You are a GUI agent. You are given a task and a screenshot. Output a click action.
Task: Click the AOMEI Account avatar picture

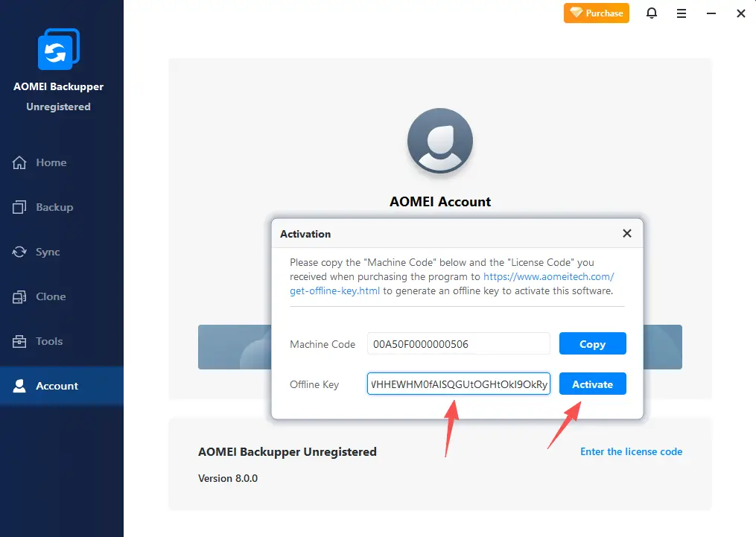pyautogui.click(x=439, y=142)
